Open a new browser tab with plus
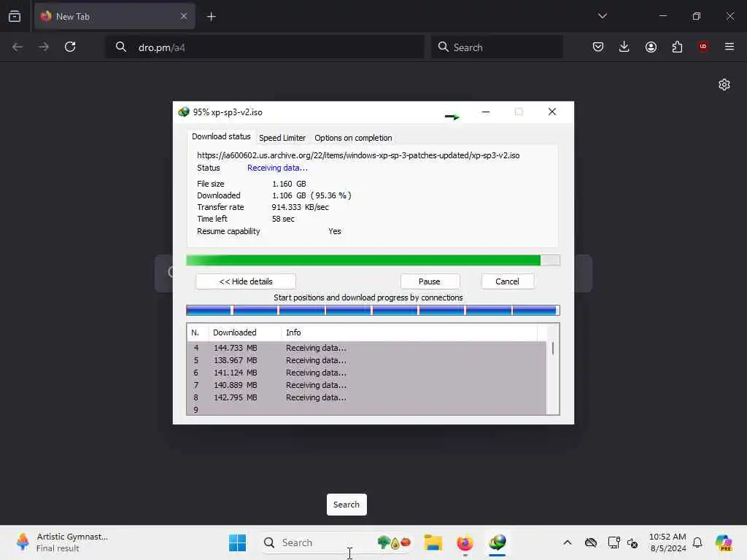 pos(211,17)
